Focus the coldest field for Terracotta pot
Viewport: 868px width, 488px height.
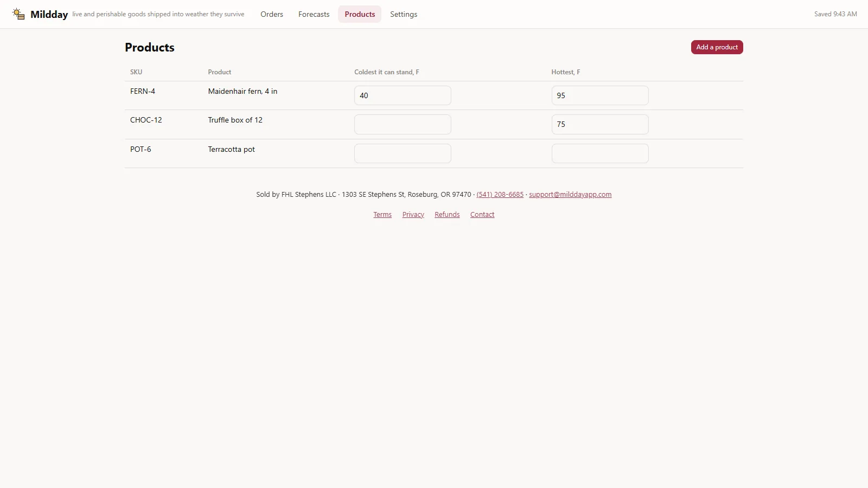[403, 153]
